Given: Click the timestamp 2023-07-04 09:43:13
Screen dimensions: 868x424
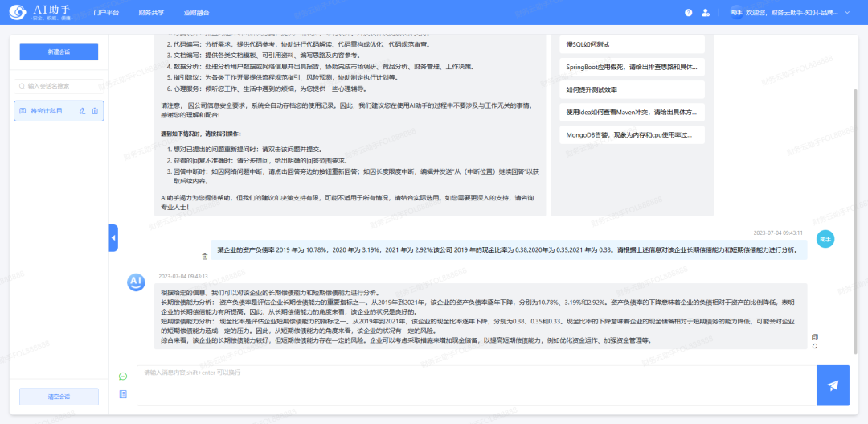Looking at the screenshot, I should tap(183, 276).
